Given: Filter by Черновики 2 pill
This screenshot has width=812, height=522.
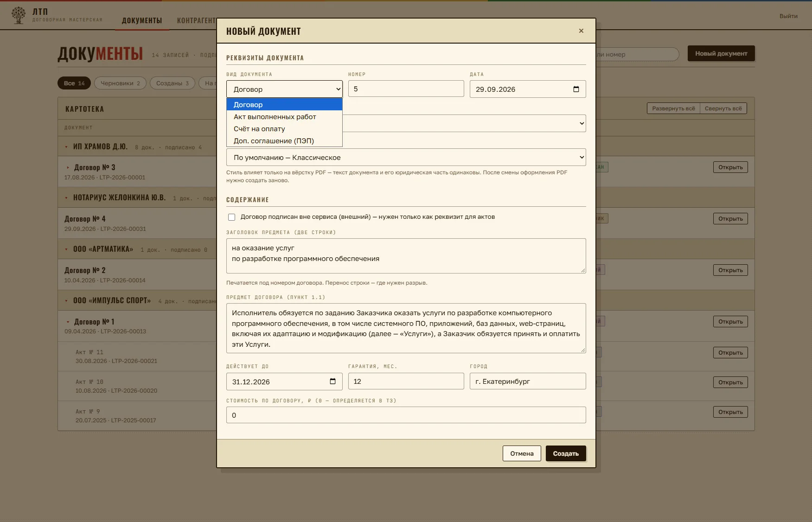Looking at the screenshot, I should click(x=120, y=83).
